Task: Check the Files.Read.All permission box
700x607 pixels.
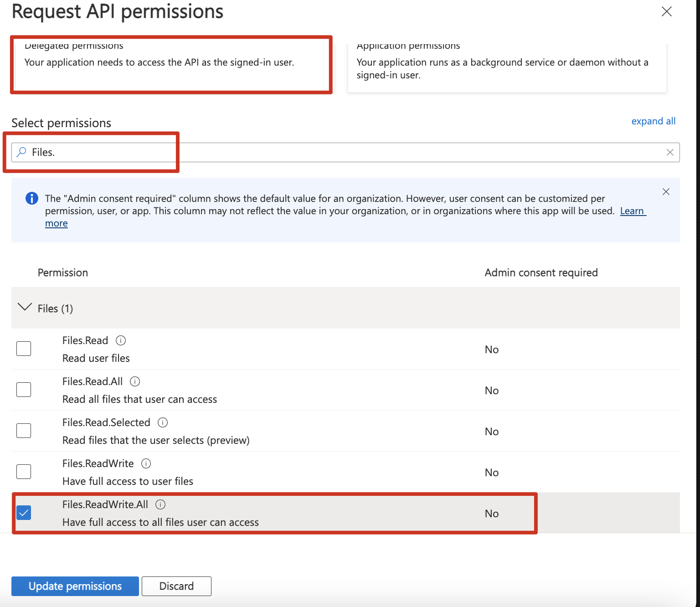Action: click(24, 390)
